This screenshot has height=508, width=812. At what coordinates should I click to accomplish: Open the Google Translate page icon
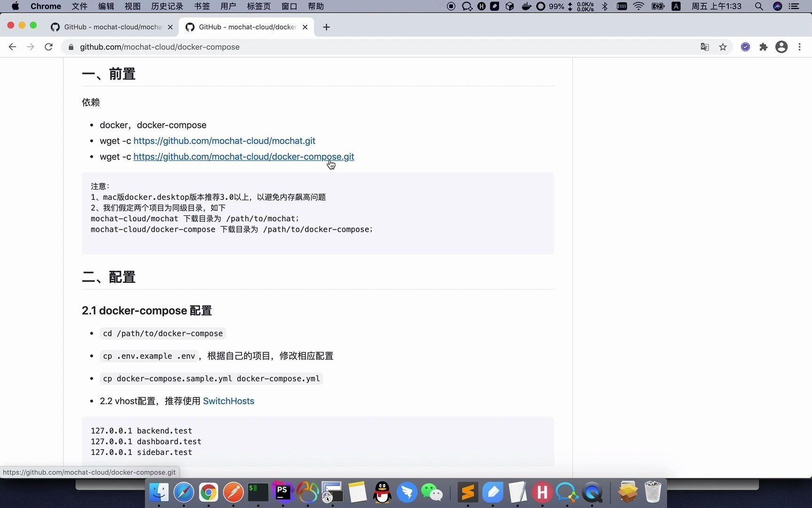(704, 47)
